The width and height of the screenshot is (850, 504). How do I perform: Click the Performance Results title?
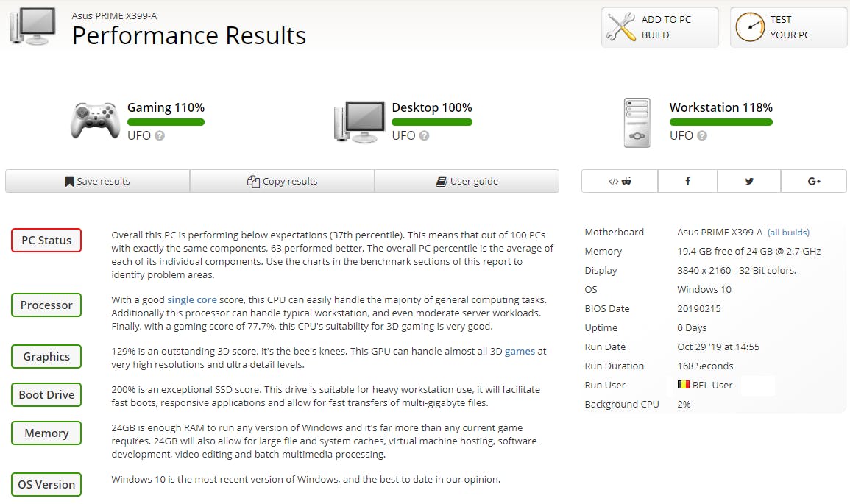coord(189,35)
